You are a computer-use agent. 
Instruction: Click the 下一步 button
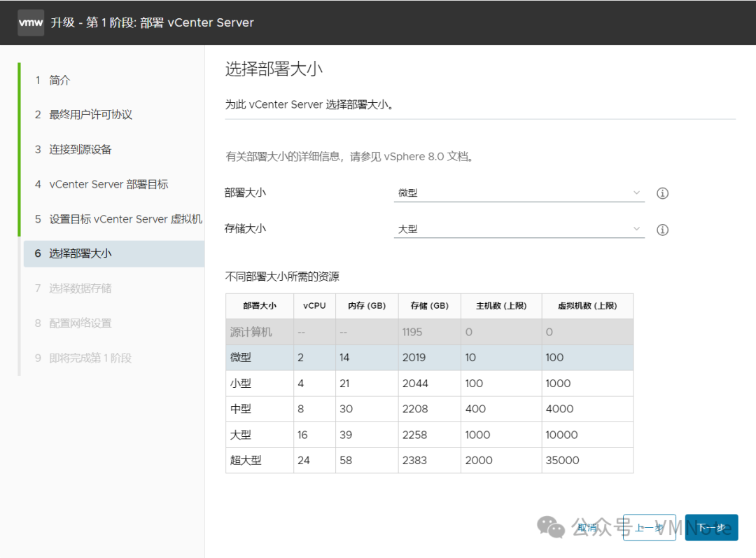point(712,528)
